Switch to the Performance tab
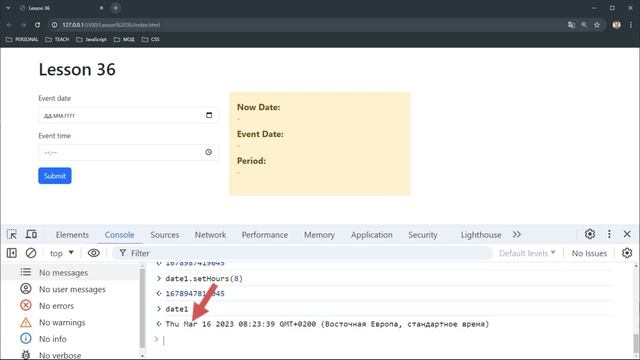 click(x=264, y=235)
